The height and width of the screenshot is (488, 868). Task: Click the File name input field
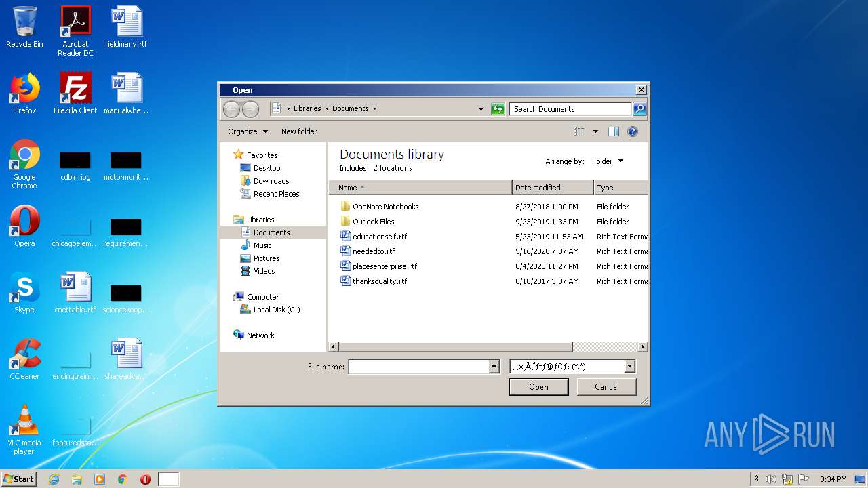tap(418, 367)
